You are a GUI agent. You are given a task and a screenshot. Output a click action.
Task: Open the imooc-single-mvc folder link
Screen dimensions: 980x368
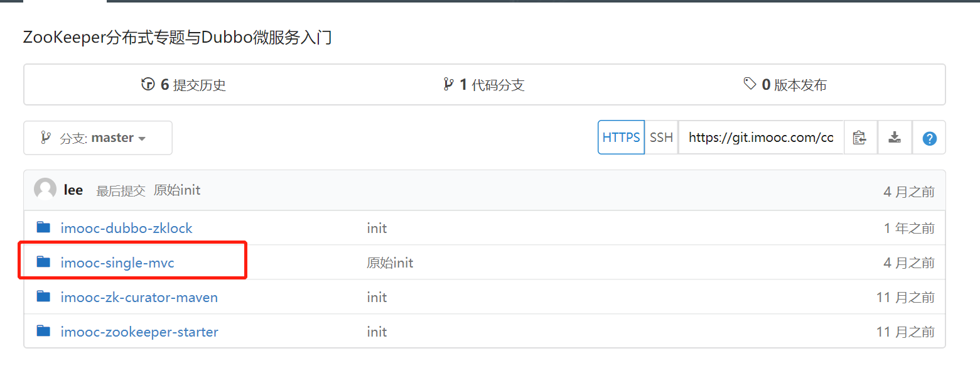pos(117,262)
